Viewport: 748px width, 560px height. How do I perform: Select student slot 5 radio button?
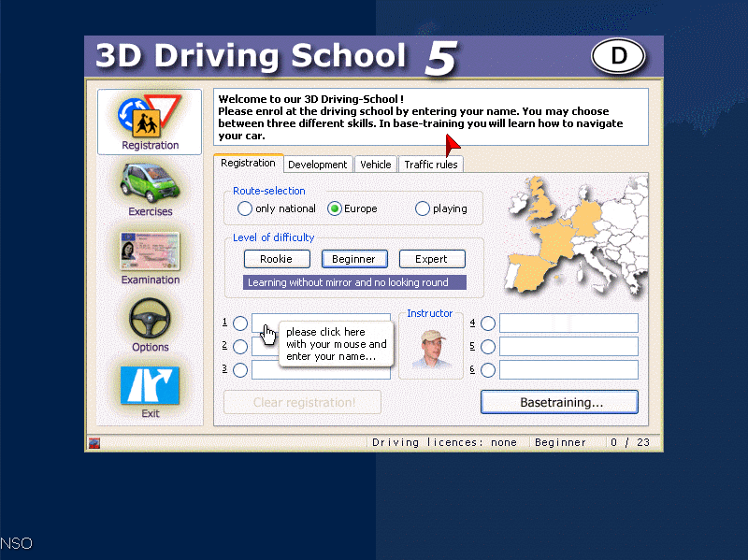point(487,347)
